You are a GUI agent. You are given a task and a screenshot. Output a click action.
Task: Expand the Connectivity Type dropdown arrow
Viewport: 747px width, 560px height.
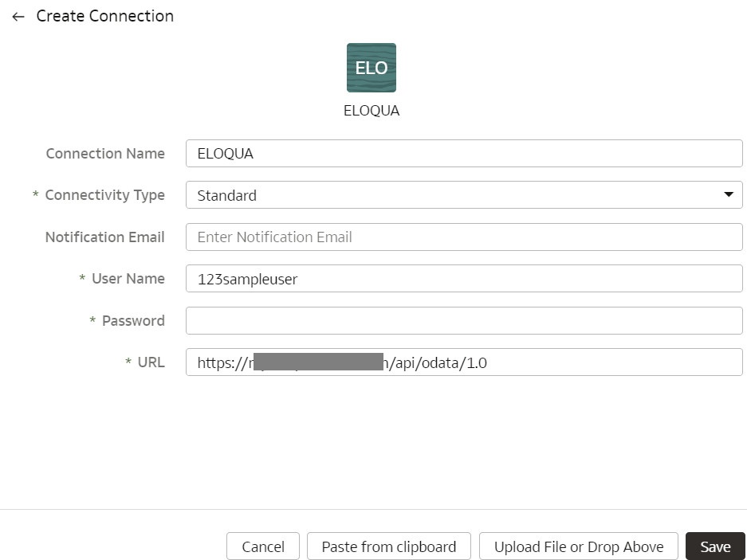728,194
